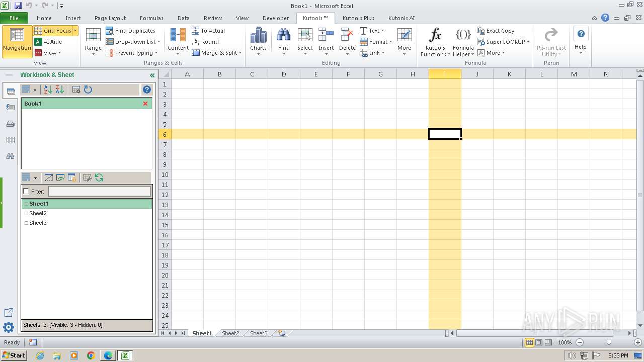Open the Insert tools menu

pyautogui.click(x=326, y=41)
